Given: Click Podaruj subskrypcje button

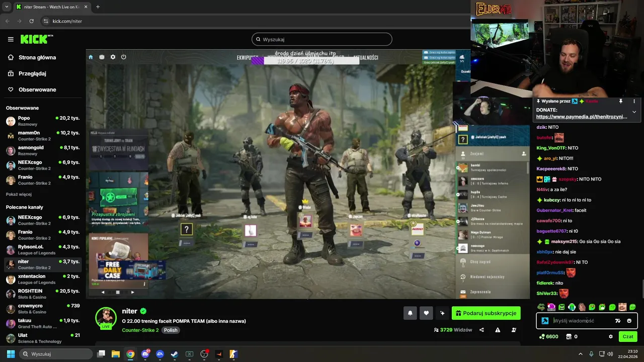Looking at the screenshot, I should (486, 313).
